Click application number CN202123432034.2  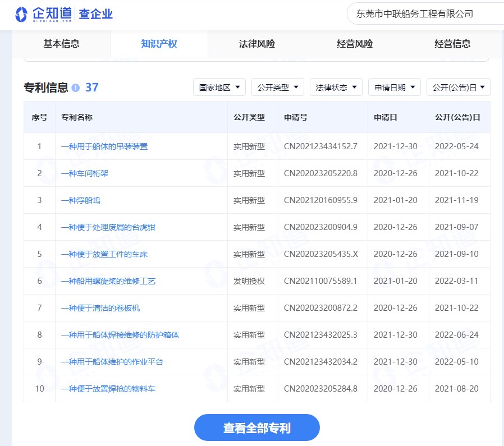[321, 362]
